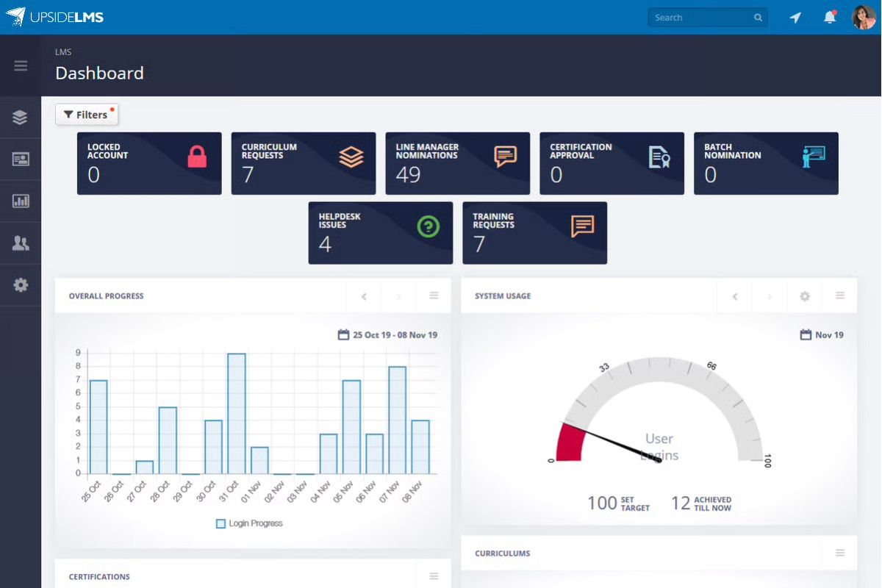This screenshot has height=588, width=882.
Task: Go to previous period in System Usage
Action: point(734,296)
